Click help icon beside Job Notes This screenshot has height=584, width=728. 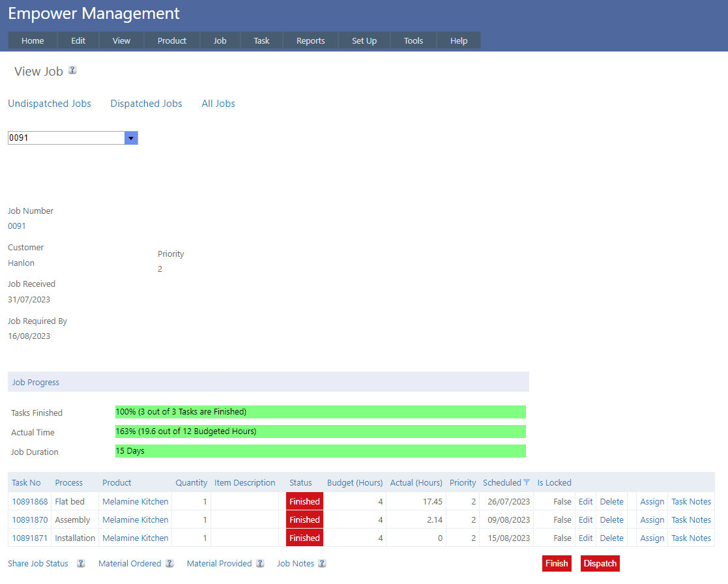(x=322, y=564)
